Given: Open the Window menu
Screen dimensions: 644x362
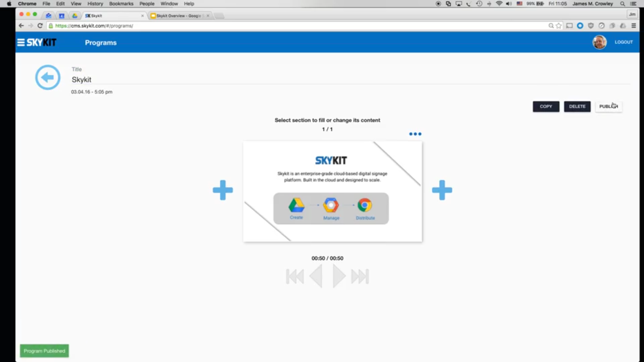Looking at the screenshot, I should click(x=169, y=4).
